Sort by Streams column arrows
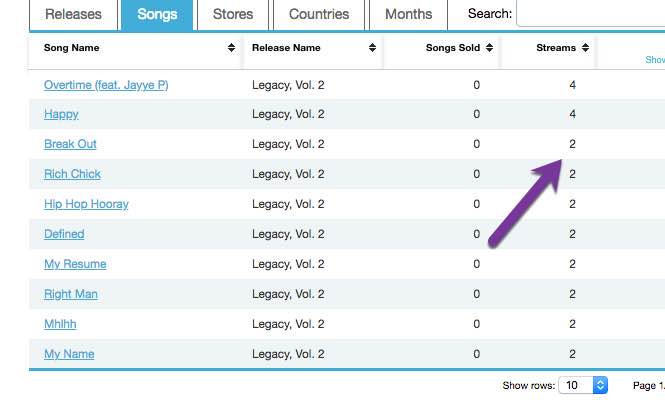 pos(586,48)
